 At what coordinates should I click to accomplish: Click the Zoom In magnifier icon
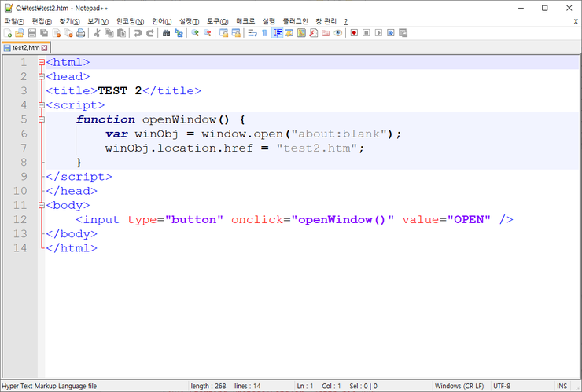click(x=195, y=33)
